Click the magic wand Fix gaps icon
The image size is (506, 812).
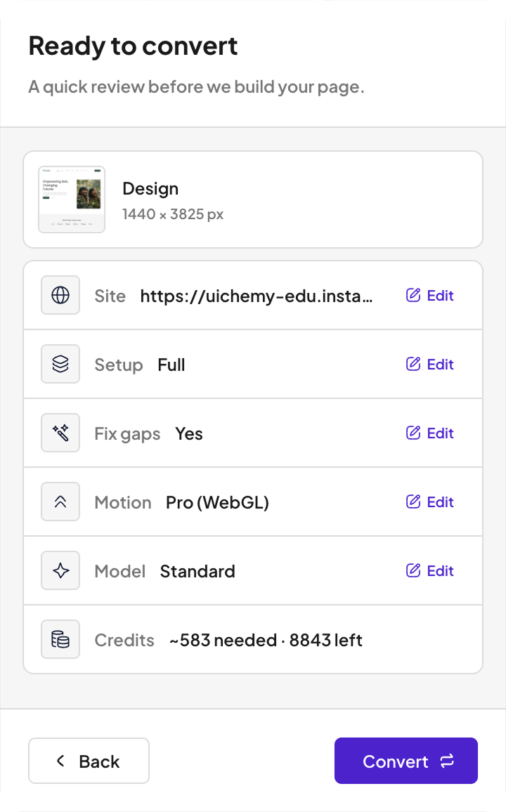(60, 433)
